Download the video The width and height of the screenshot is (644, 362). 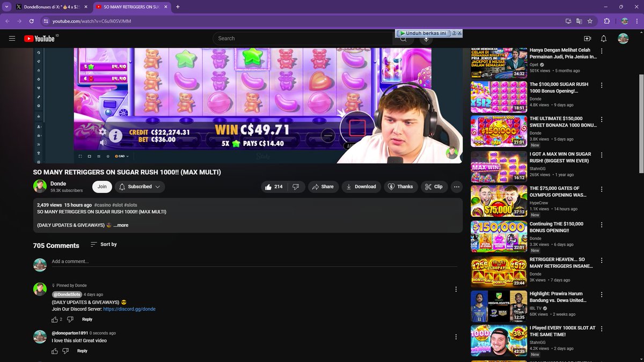pos(361,187)
